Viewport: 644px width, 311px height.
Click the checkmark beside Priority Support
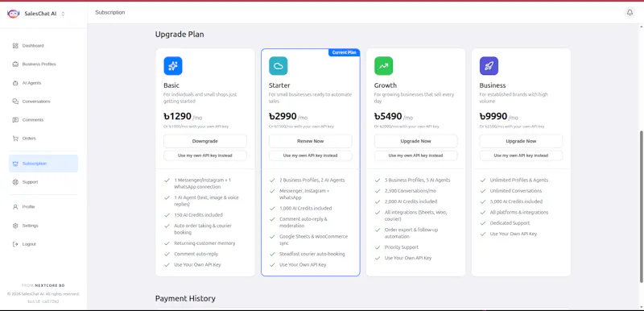[378, 247]
